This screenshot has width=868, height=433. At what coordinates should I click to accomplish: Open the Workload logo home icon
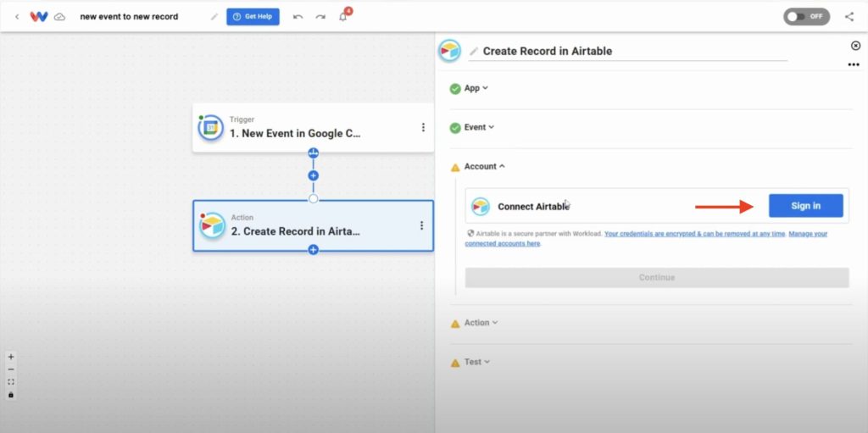tap(39, 17)
